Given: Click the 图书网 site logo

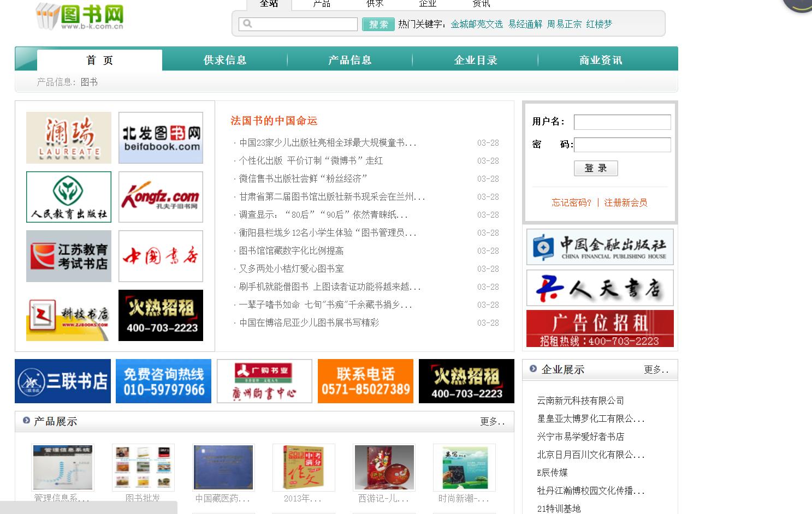Looking at the screenshot, I should coord(82,16).
